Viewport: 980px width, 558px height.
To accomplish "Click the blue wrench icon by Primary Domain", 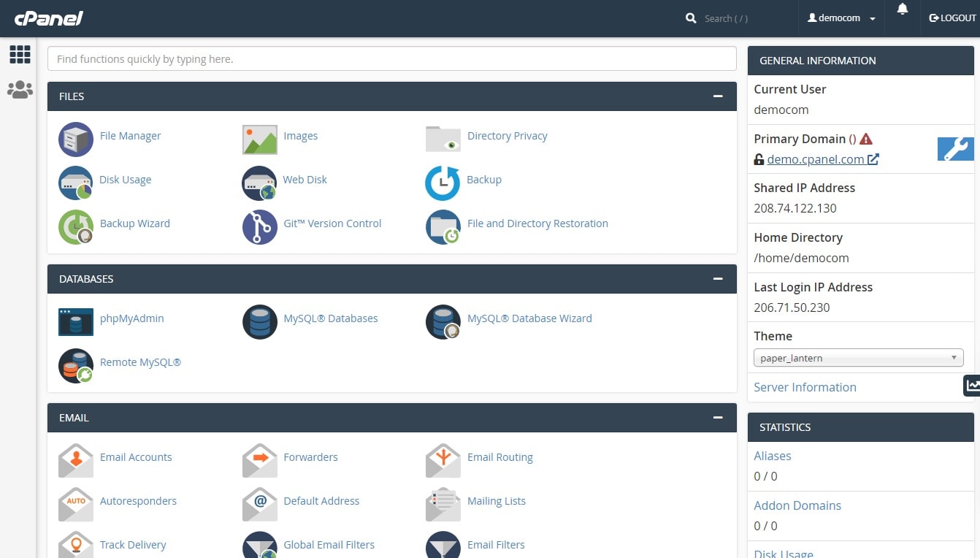I will (955, 149).
